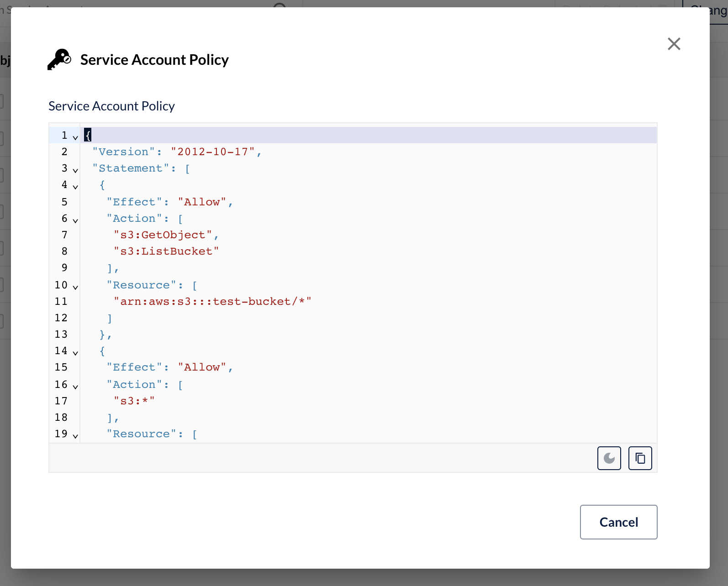
Task: Click the key icon in the dialog header
Action: click(59, 59)
